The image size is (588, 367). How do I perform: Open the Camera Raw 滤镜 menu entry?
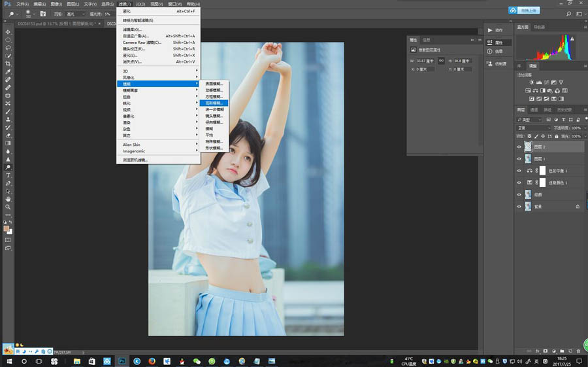pyautogui.click(x=142, y=43)
